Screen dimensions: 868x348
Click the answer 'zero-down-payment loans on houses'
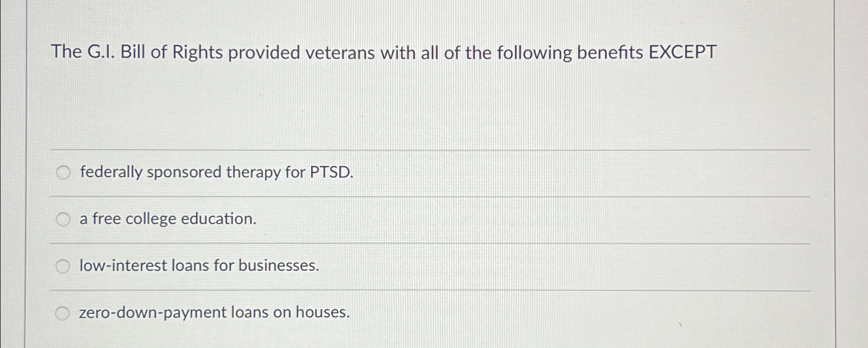(x=214, y=313)
